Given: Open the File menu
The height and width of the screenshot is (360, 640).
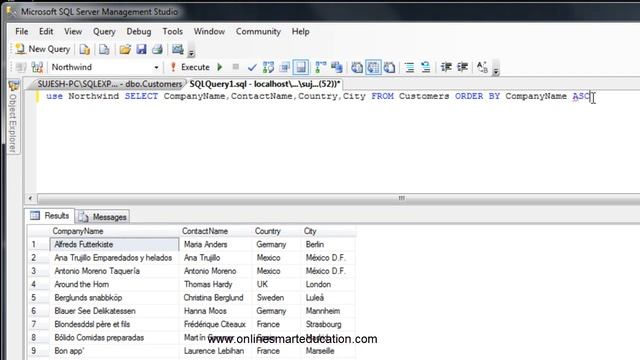Looking at the screenshot, I should click(x=22, y=31).
